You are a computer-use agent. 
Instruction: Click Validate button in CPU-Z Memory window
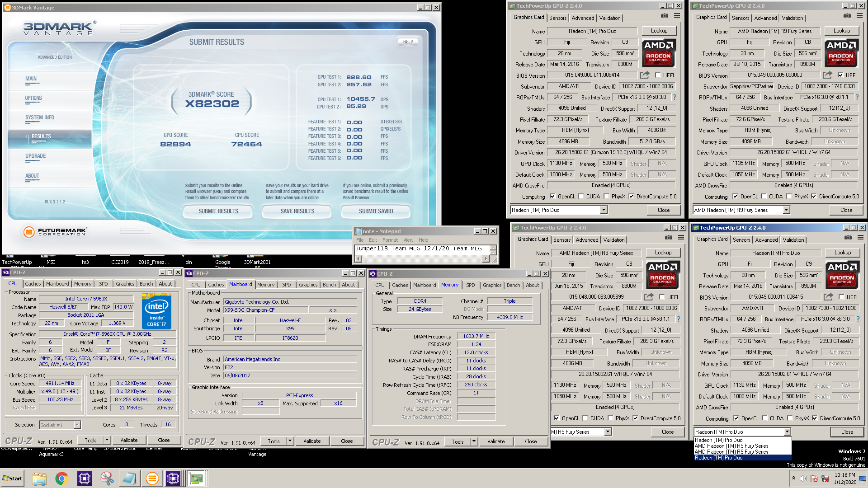496,441
